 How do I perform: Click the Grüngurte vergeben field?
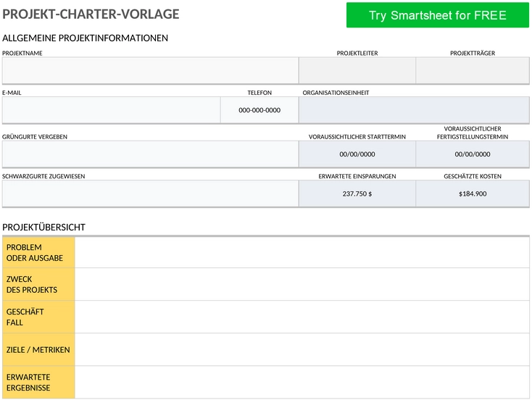[x=150, y=154]
